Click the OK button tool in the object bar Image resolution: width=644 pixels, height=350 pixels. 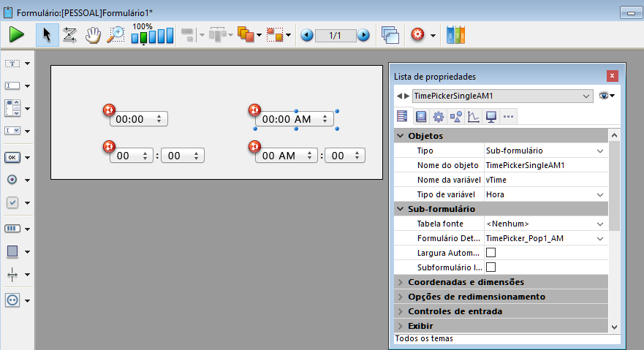coord(13,157)
